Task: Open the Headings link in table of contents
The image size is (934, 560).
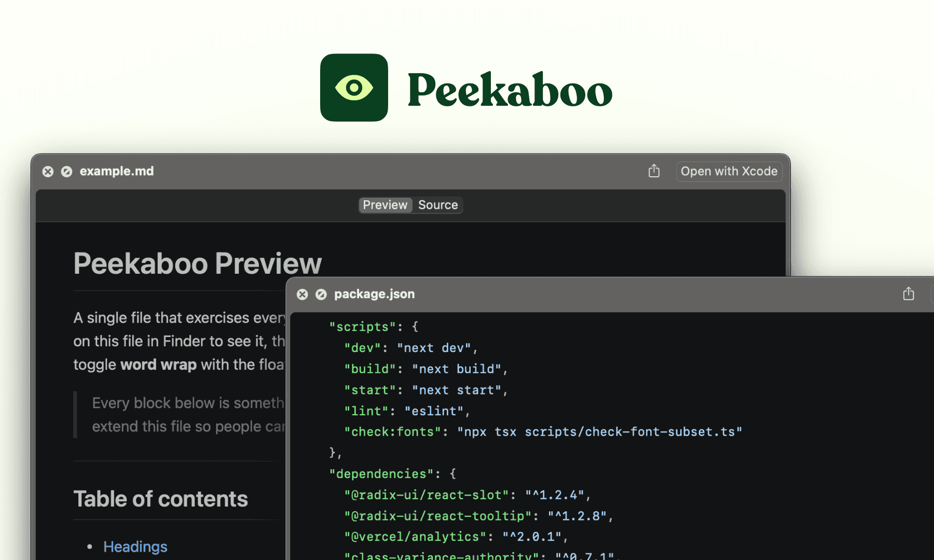Action: [x=135, y=547]
